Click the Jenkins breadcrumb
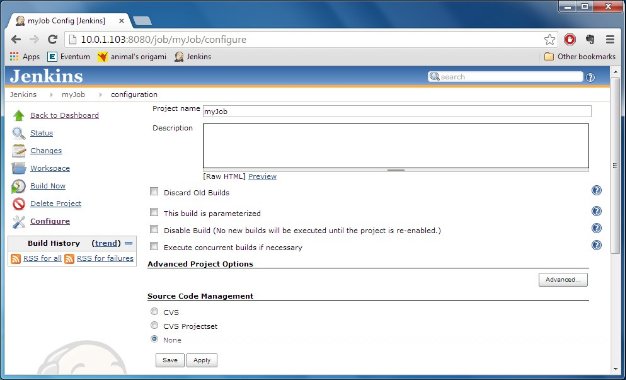626x380 pixels. click(x=23, y=95)
